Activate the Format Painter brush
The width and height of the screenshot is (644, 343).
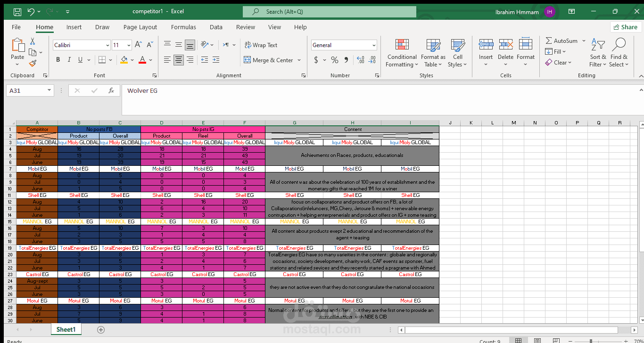(33, 63)
